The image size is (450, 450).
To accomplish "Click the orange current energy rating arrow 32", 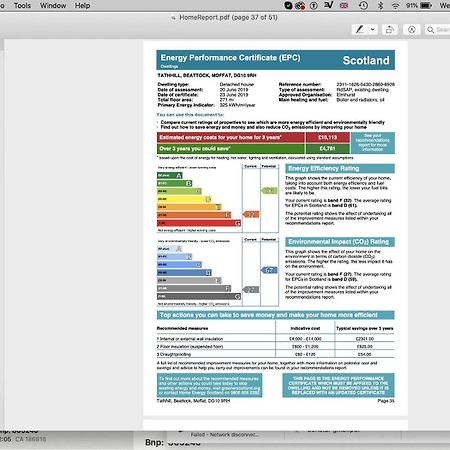I will pyautogui.click(x=251, y=214).
